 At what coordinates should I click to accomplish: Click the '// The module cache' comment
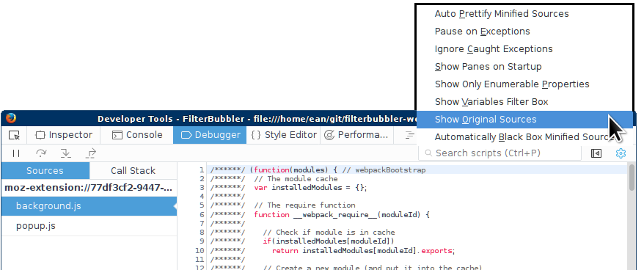pyautogui.click(x=296, y=179)
